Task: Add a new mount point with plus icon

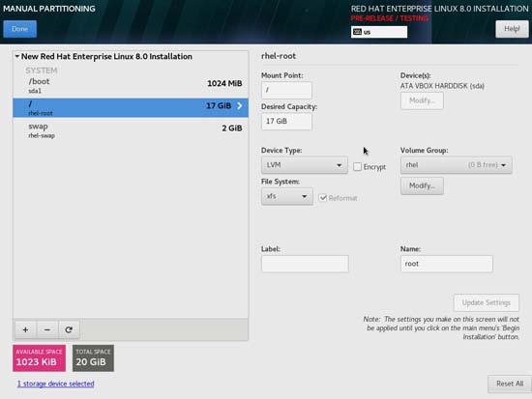Action: coord(25,329)
